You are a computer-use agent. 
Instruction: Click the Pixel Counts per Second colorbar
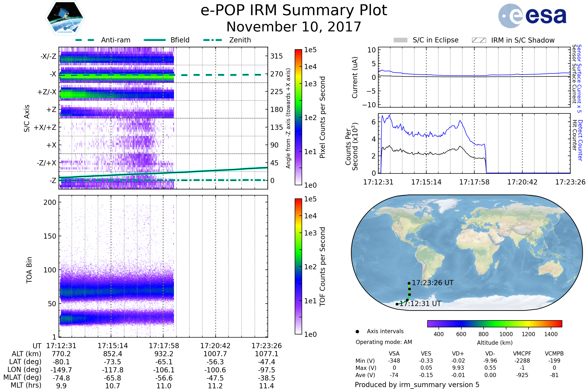coord(298,117)
